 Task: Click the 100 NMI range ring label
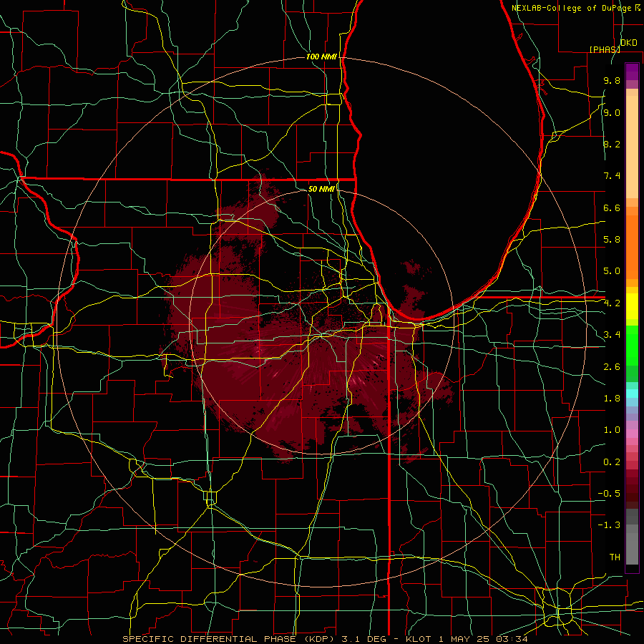[x=321, y=57]
